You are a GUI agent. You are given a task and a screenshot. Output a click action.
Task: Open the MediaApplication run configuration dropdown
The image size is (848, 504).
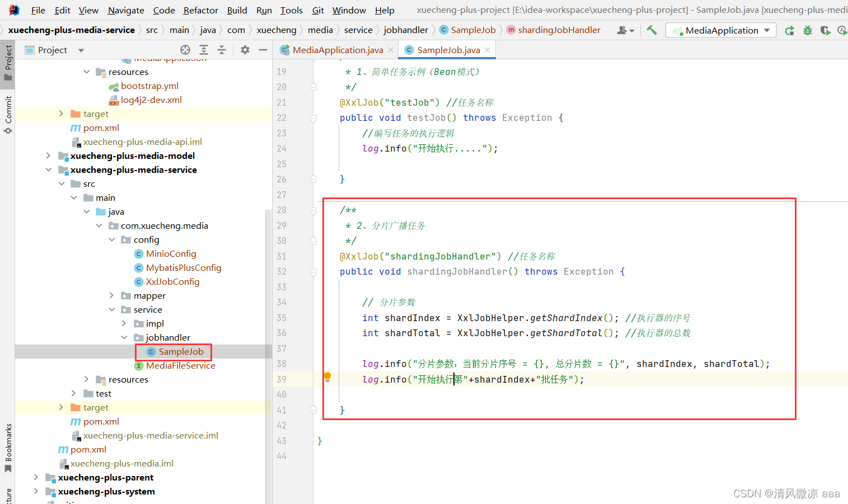coord(721,30)
